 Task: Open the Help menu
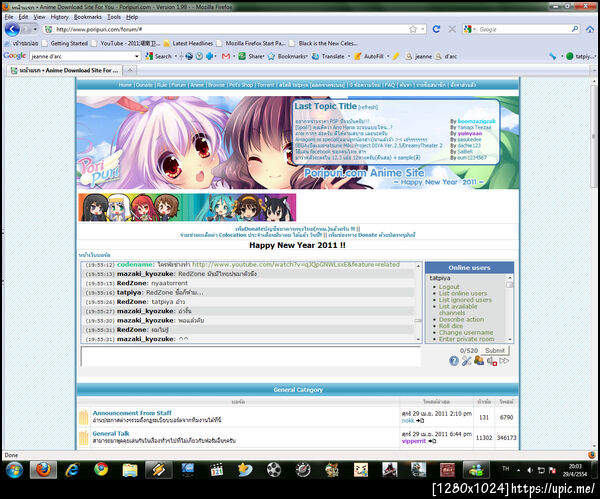132,17
